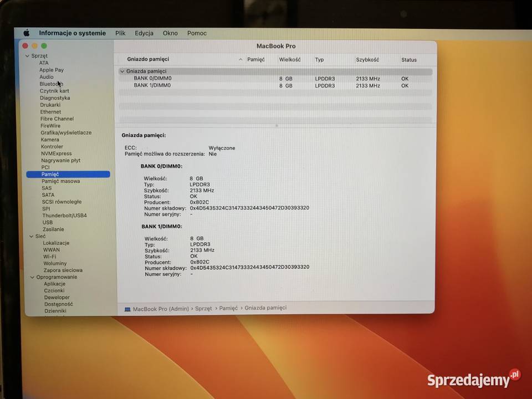Click the Status column header
Image resolution: width=532 pixels, height=399 pixels.
(409, 59)
